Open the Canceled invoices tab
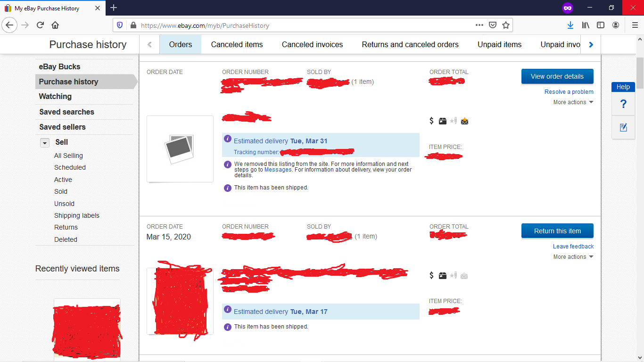 pyautogui.click(x=313, y=45)
